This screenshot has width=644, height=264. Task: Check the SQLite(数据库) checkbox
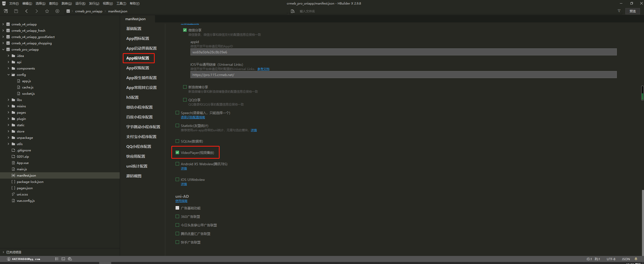(x=177, y=141)
